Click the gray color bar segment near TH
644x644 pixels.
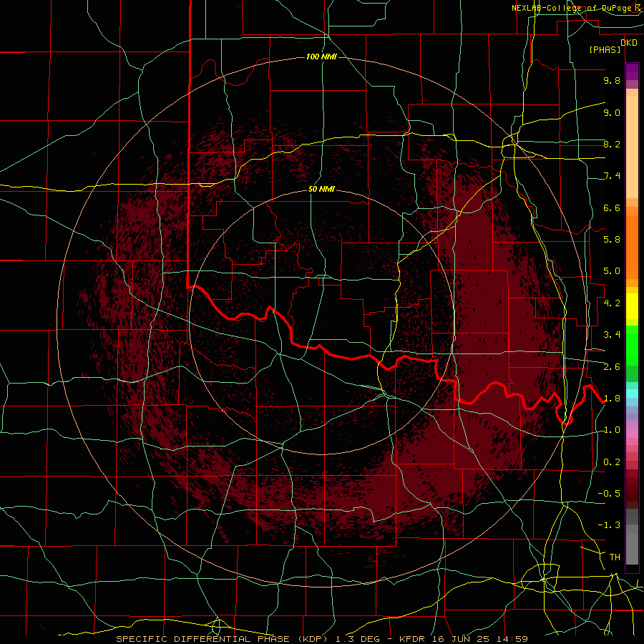[632, 548]
